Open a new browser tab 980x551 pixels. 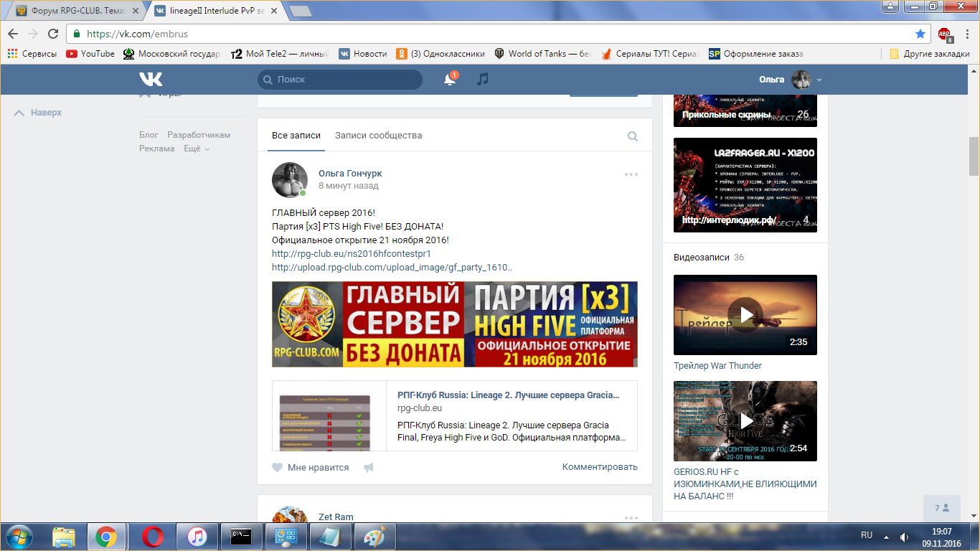coord(300,11)
